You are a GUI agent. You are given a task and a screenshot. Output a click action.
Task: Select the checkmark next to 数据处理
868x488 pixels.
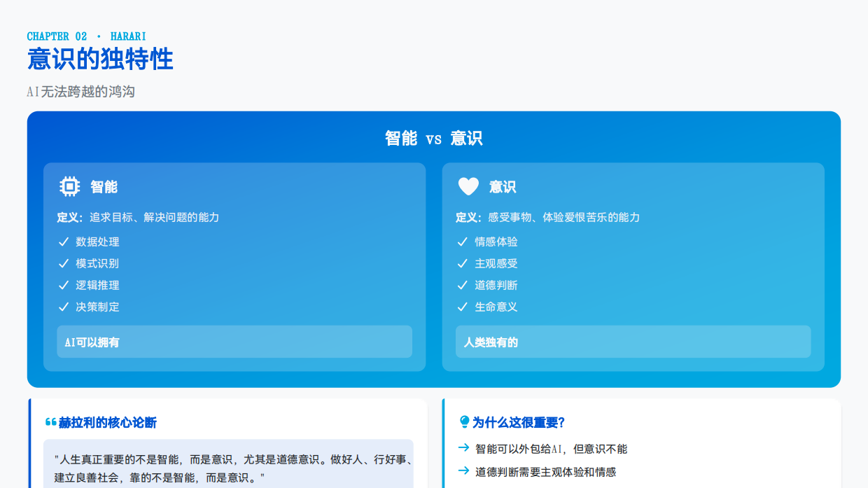(x=62, y=242)
